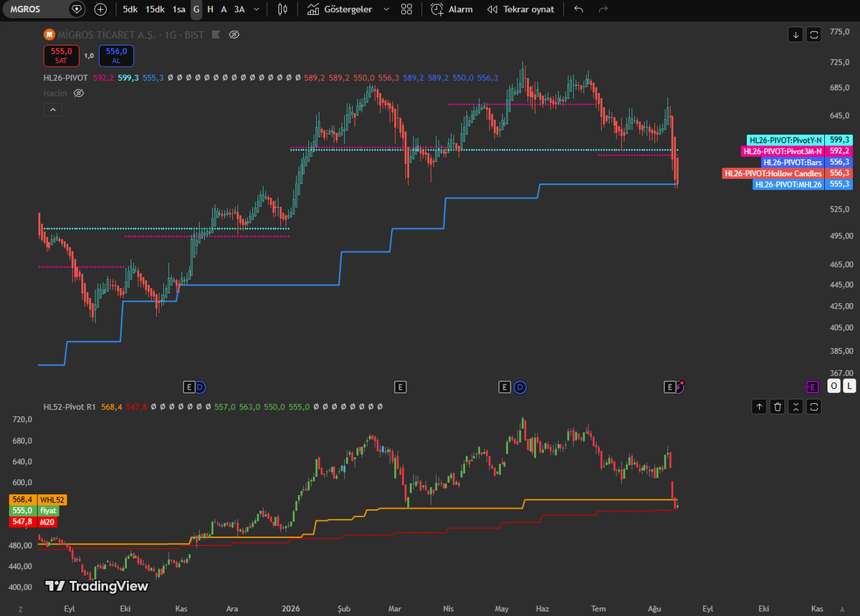This screenshot has width=860, height=616.
Task: Click the diamond icon in the symbol box
Action: click(x=77, y=9)
